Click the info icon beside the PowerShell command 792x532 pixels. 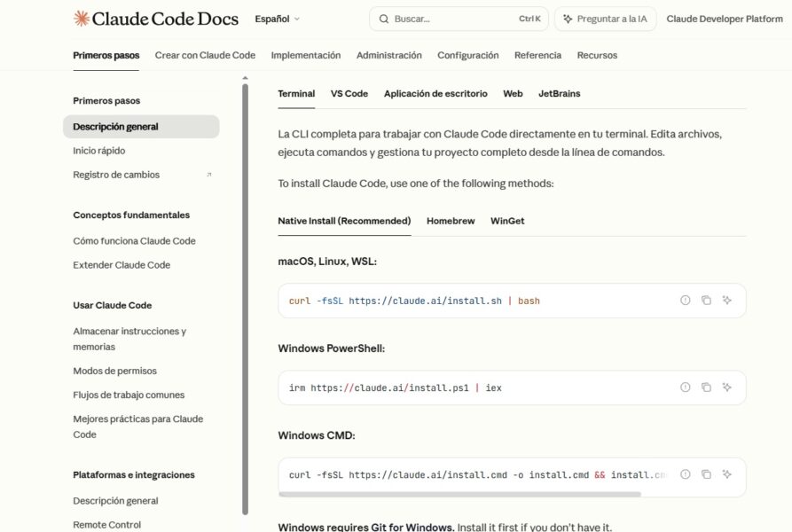click(x=684, y=387)
